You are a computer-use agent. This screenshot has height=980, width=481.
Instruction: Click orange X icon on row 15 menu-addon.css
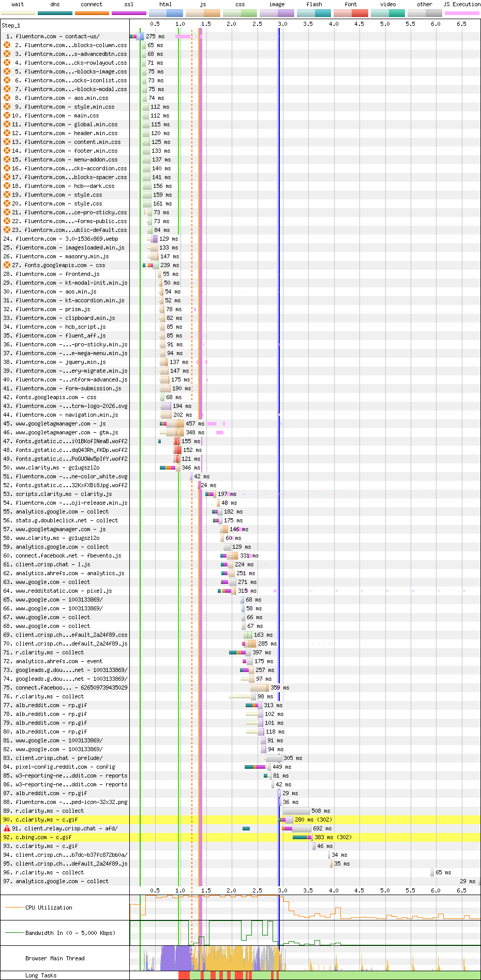[x=7, y=159]
